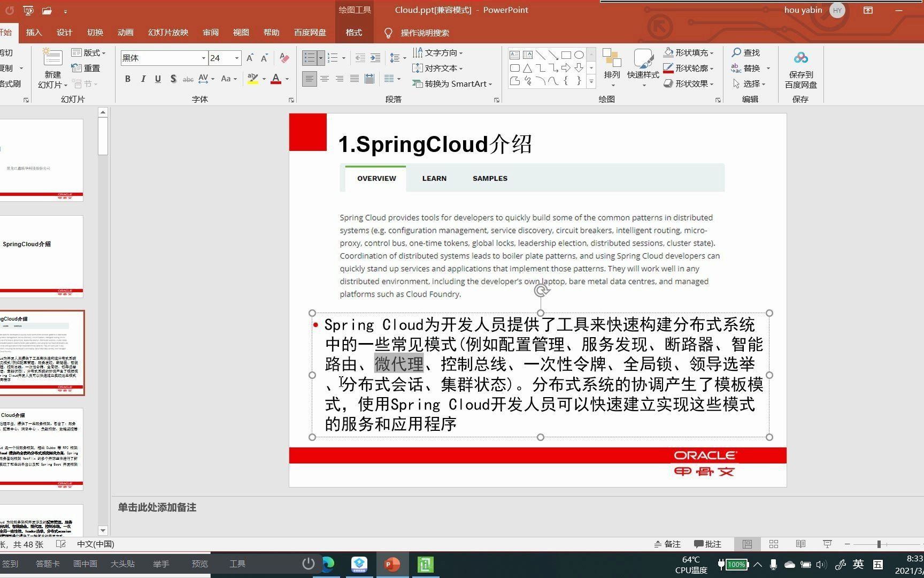Viewport: 924px width, 578px height.
Task: Open font name dropdown
Action: pos(204,58)
